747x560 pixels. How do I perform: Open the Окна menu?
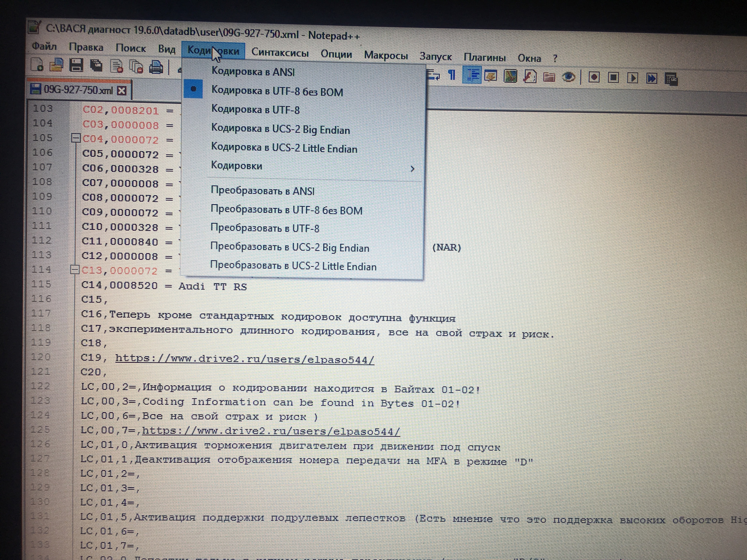point(529,59)
